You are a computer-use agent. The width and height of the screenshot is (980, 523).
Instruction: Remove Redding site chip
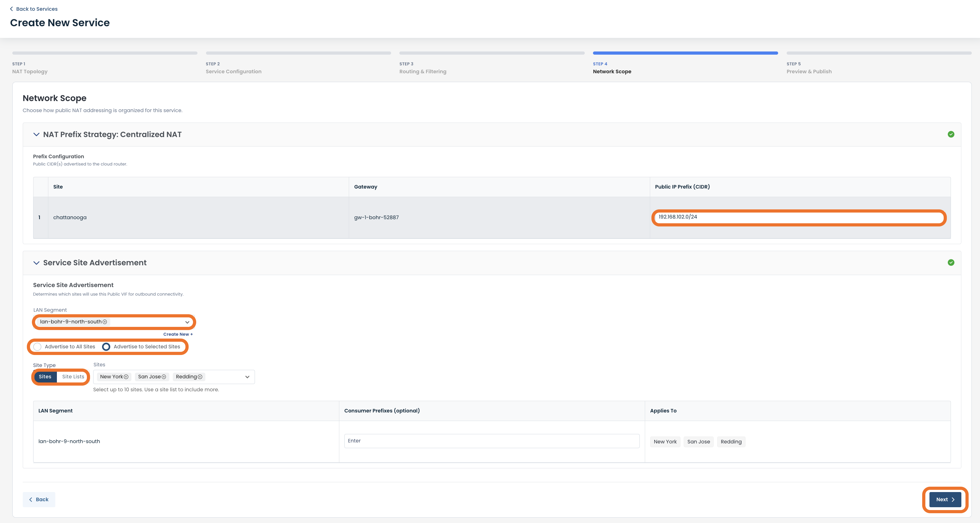pos(200,377)
